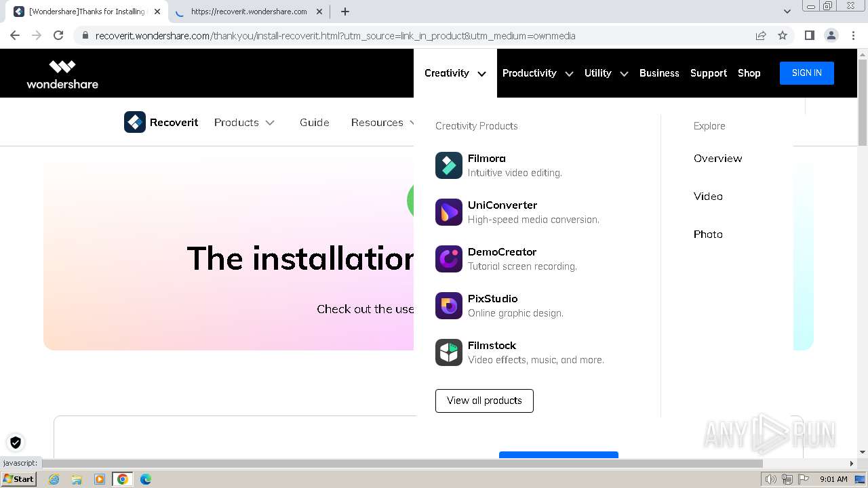Open media player from taskbar

pyautogui.click(x=100, y=479)
